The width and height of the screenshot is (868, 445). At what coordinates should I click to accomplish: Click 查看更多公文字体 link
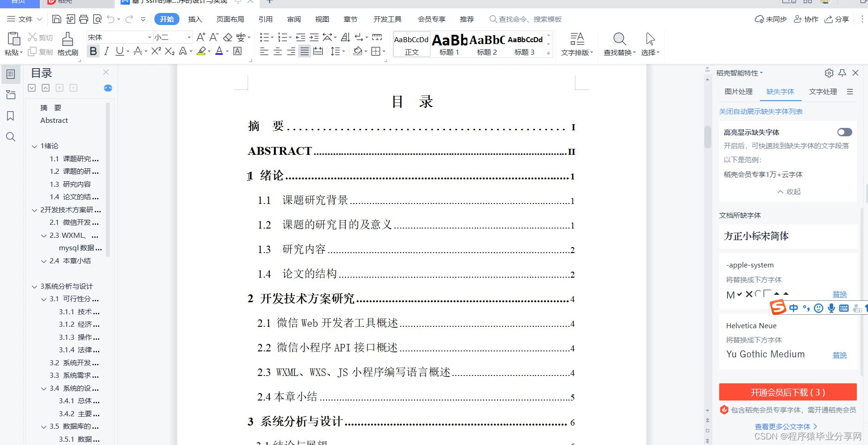786,426
